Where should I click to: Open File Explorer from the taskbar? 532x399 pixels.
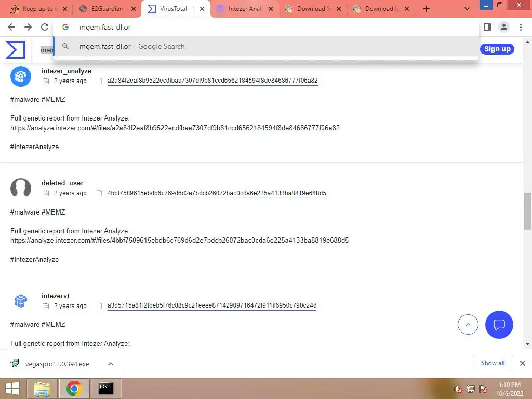click(42, 389)
